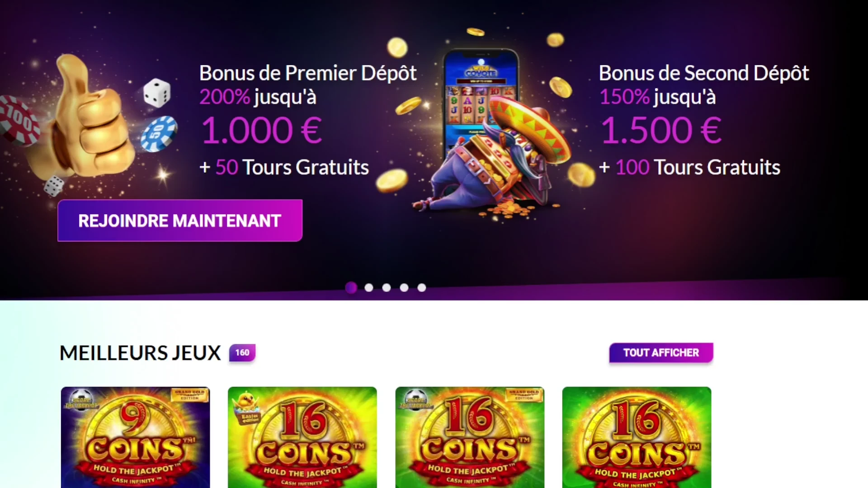Select the fourth carousel dot

coord(404,287)
